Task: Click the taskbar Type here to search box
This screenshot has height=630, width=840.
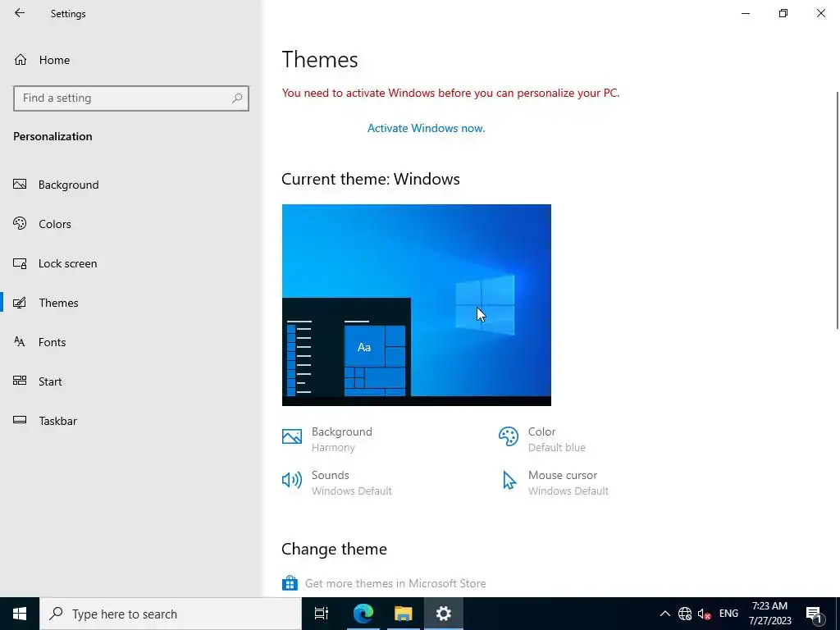Action: [x=171, y=614]
